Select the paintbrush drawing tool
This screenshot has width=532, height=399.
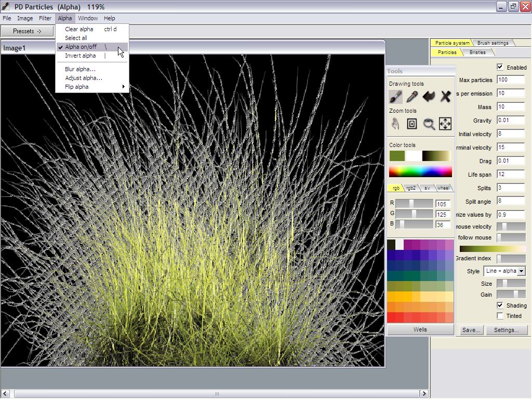pyautogui.click(x=395, y=97)
